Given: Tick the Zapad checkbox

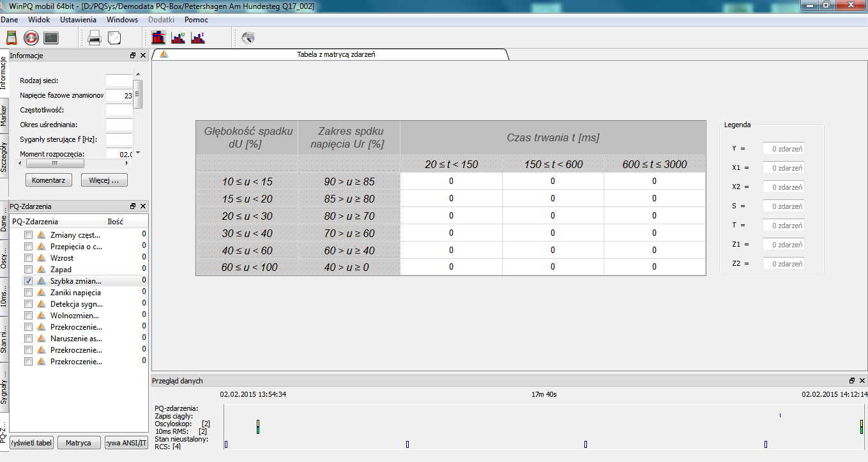Looking at the screenshot, I should (x=28, y=270).
